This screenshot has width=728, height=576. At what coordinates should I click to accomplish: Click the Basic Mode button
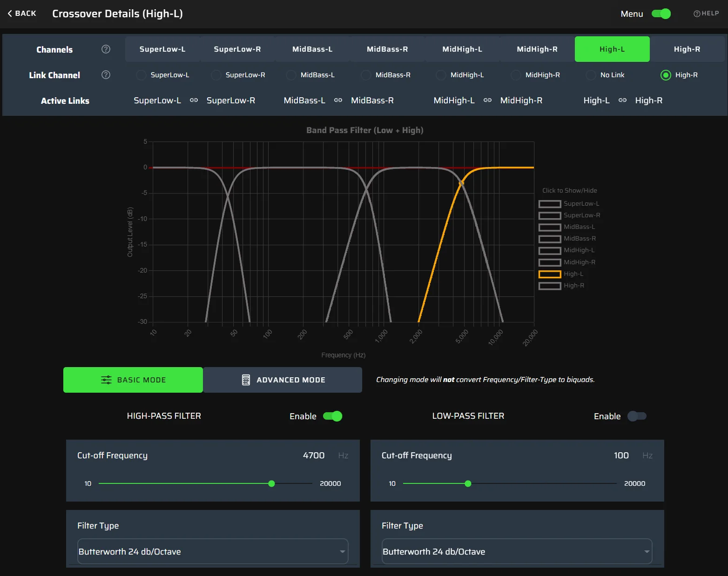pos(133,380)
